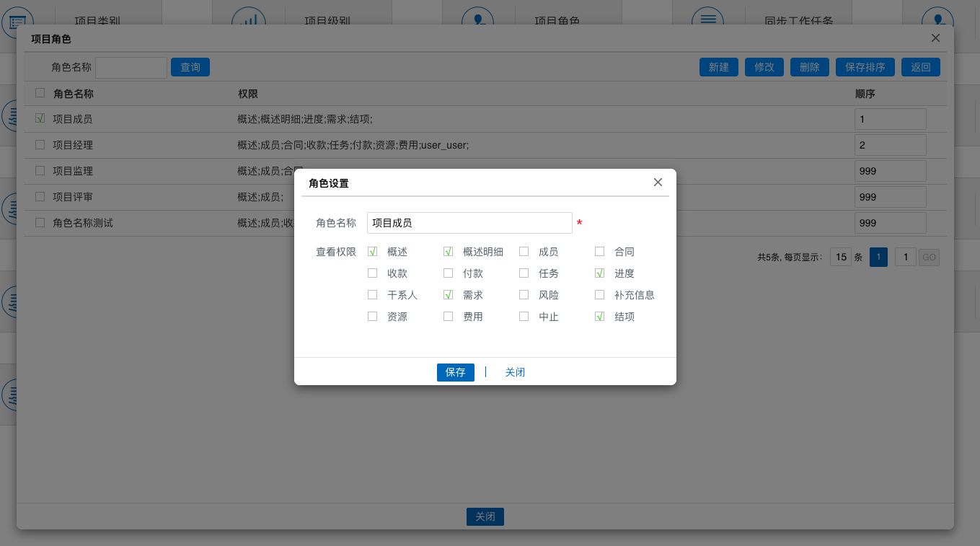Toggle the select-all checkbox in table header
This screenshot has width=980, height=546.
pyautogui.click(x=40, y=93)
